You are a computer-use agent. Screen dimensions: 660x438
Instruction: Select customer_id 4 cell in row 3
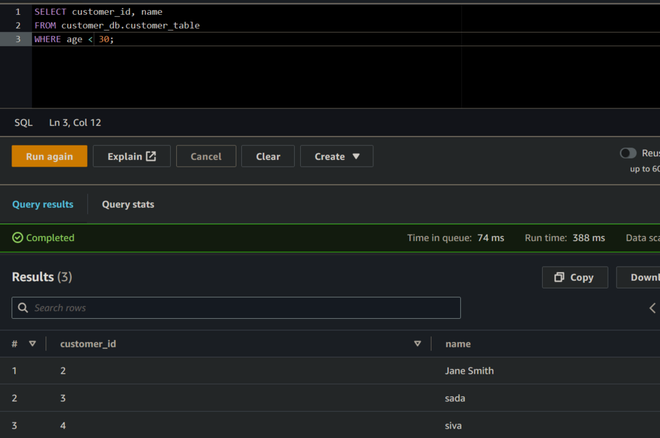pyautogui.click(x=63, y=425)
